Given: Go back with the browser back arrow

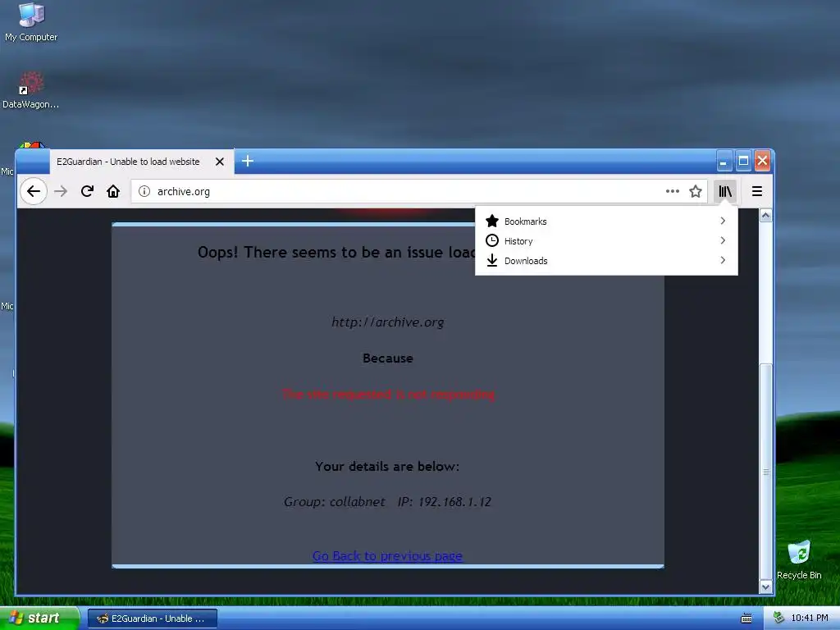Looking at the screenshot, I should [33, 191].
